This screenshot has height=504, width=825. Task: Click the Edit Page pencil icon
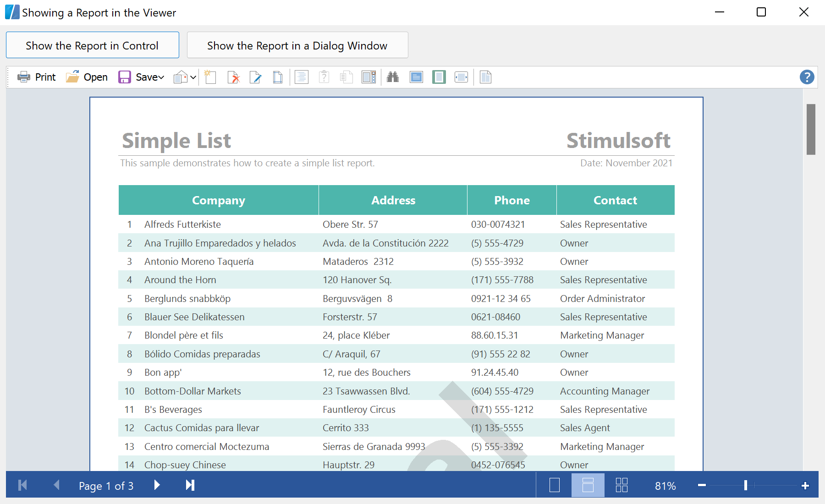[256, 77]
